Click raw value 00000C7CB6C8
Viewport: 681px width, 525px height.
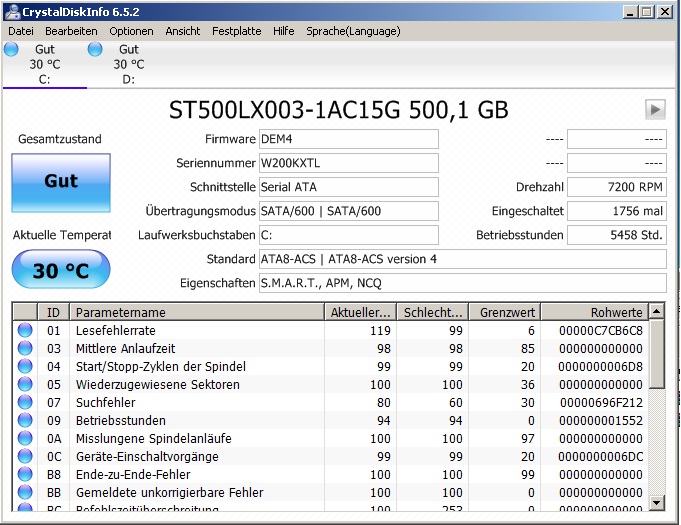601,330
